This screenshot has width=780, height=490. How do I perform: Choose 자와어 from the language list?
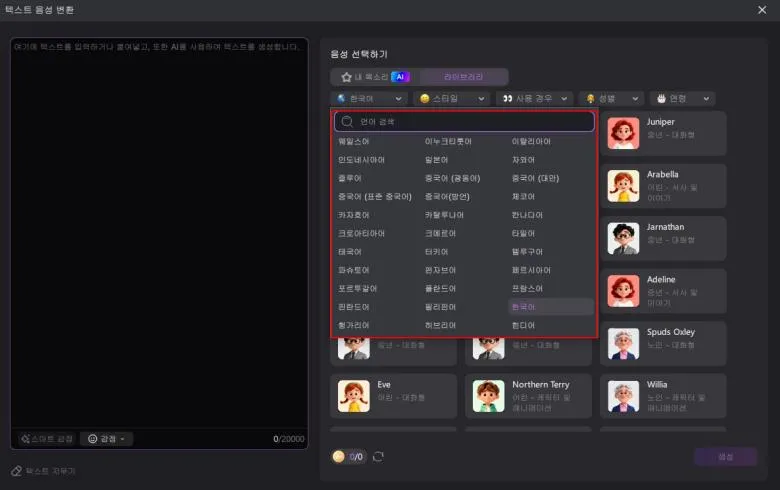[523, 160]
